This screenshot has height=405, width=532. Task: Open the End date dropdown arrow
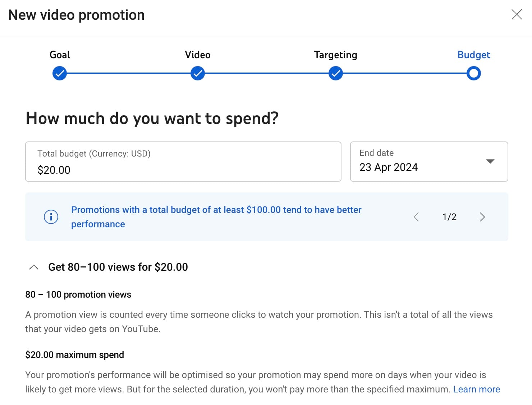(x=491, y=162)
